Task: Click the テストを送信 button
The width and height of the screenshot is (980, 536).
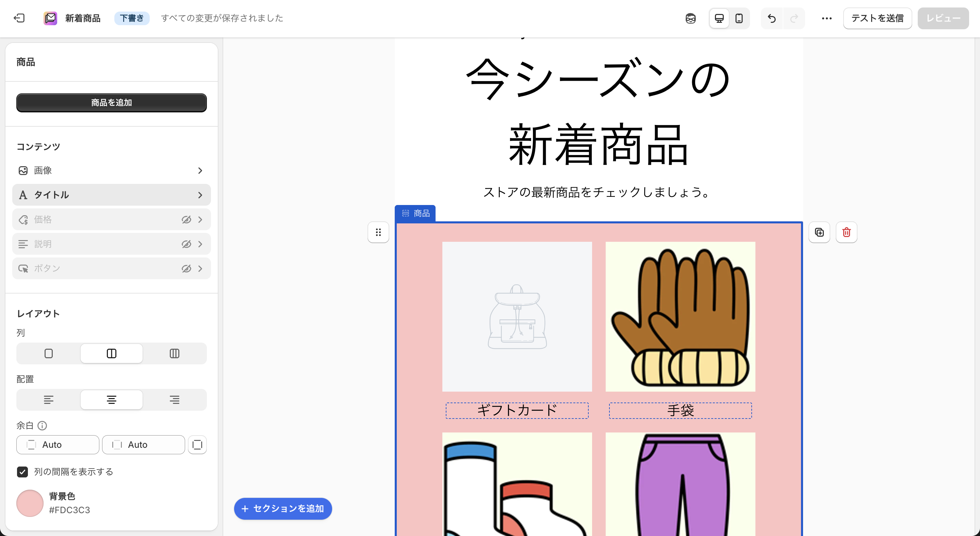Action: pos(877,18)
